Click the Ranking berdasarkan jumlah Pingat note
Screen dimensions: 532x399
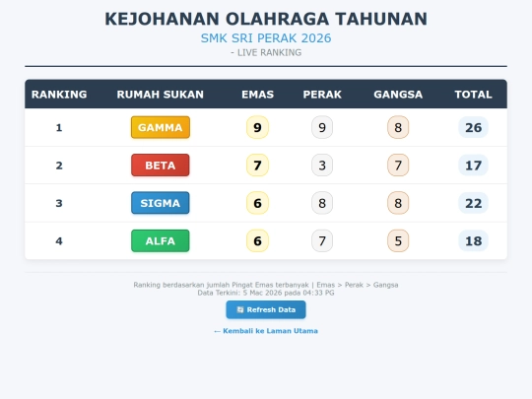(x=266, y=285)
